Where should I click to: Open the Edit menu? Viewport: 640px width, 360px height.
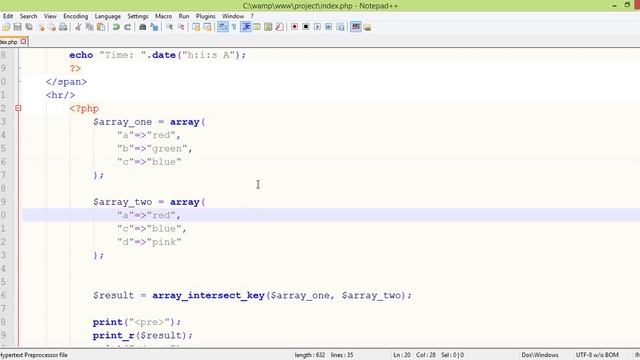tap(8, 16)
